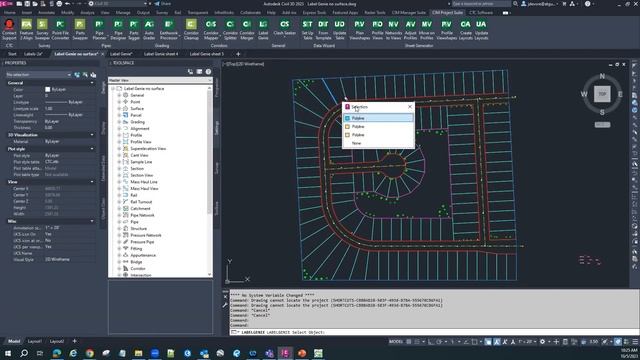Open the Survey Sweeper tool
The height and width of the screenshot is (360, 640).
pyautogui.click(x=42, y=29)
